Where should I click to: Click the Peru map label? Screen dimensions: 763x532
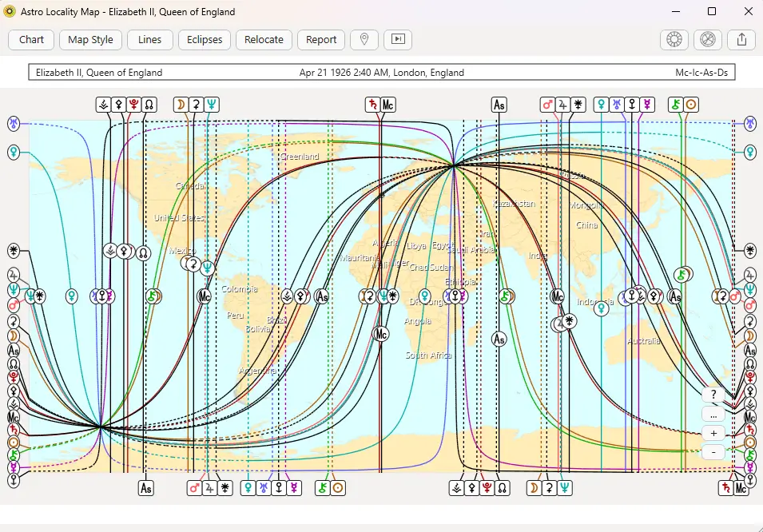236,316
